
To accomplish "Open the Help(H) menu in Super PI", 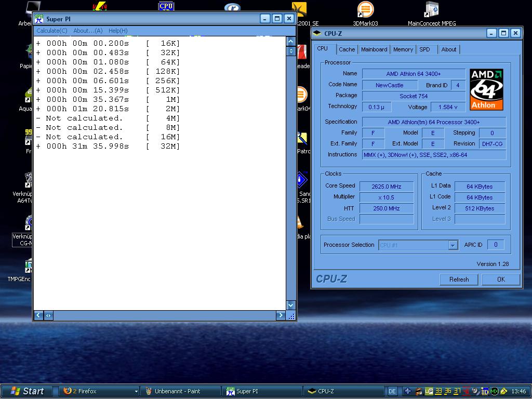I will 118,31.
